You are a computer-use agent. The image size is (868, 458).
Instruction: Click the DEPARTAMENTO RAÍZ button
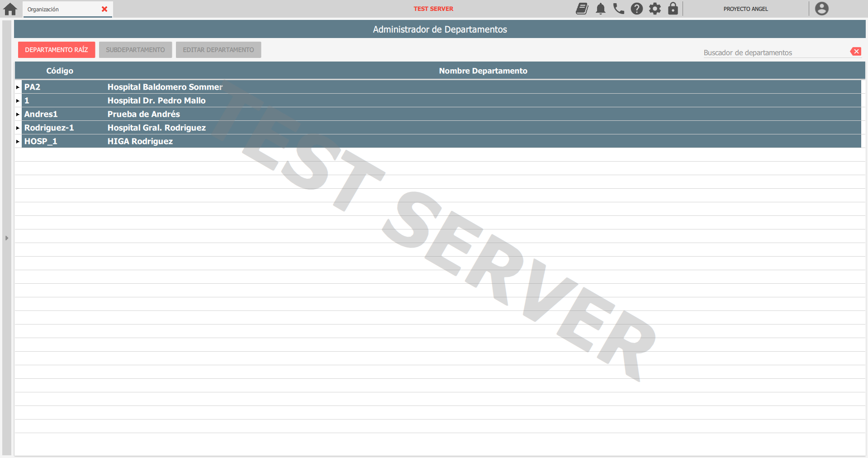click(57, 50)
